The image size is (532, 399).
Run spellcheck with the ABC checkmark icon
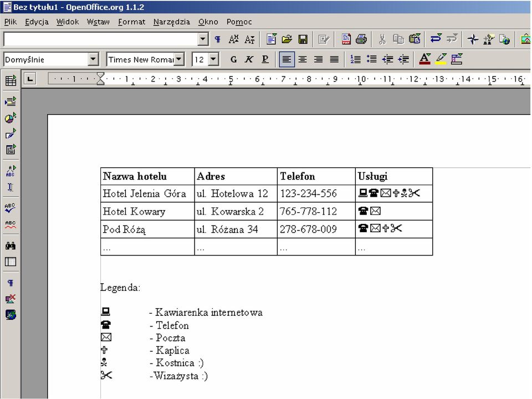pos(11,208)
